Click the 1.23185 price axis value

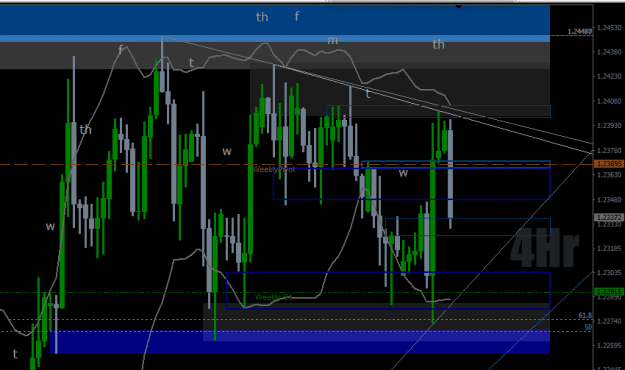coord(609,248)
